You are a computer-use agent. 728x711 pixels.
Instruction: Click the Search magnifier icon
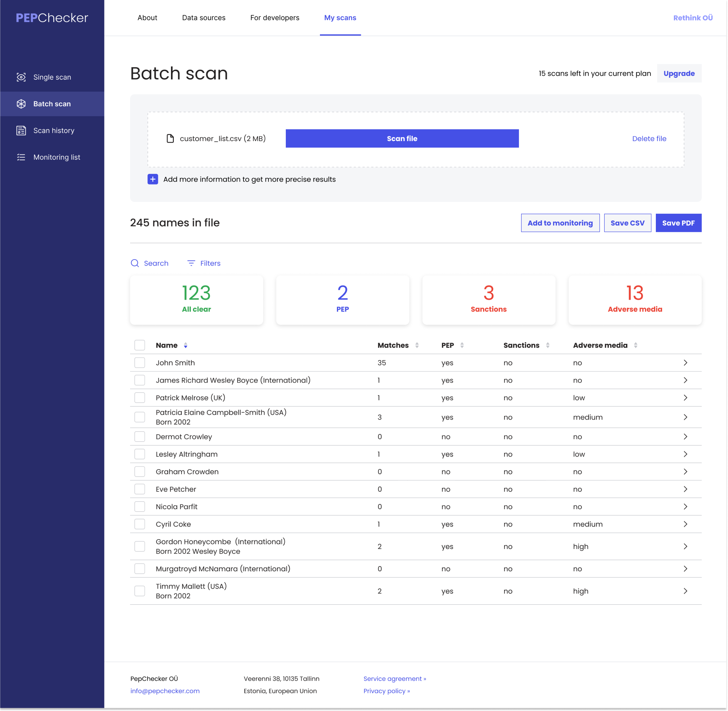135,263
